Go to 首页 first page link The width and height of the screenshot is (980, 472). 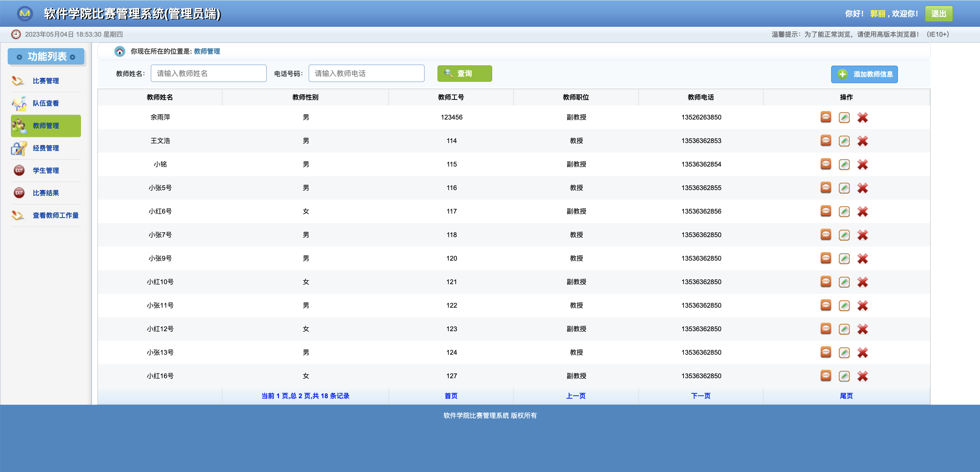[451, 396]
